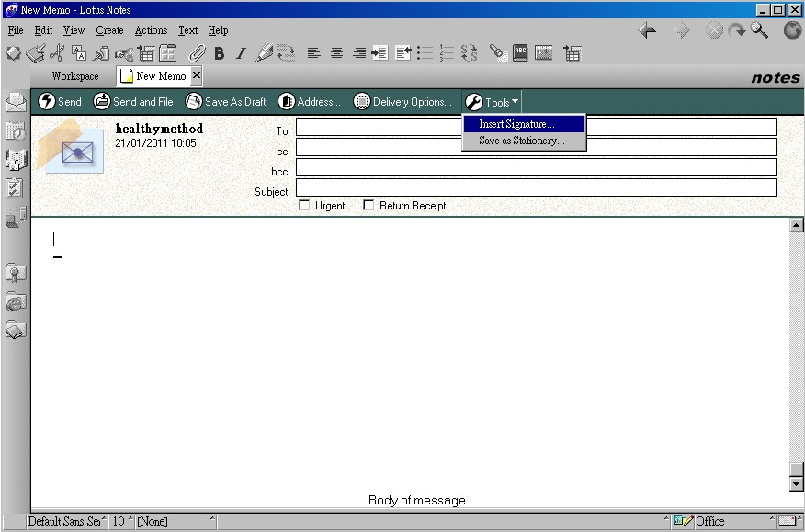Click the magnifying glass search icon top right
This screenshot has height=532, width=805.
758,30
